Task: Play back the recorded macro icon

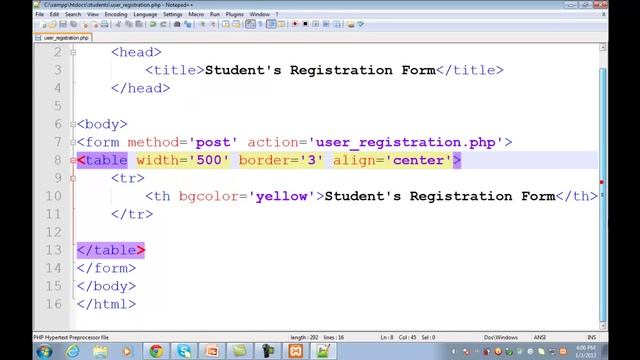Action: [316, 24]
